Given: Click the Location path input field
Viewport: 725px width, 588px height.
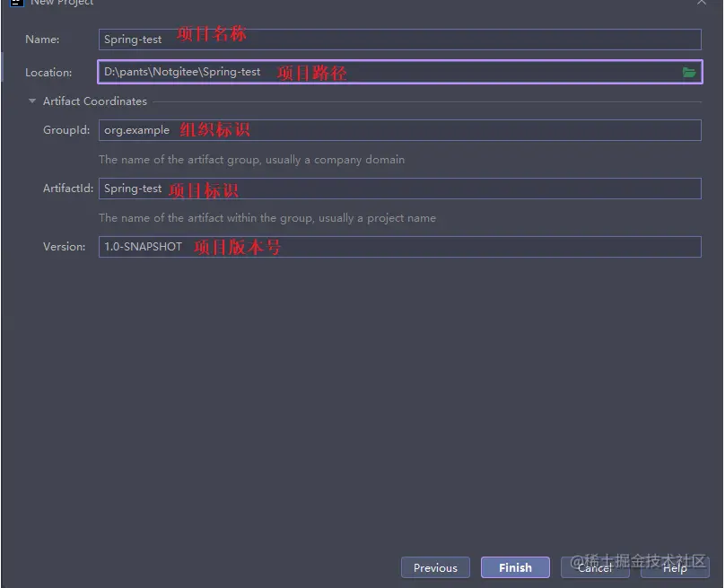Looking at the screenshot, I should pos(400,72).
